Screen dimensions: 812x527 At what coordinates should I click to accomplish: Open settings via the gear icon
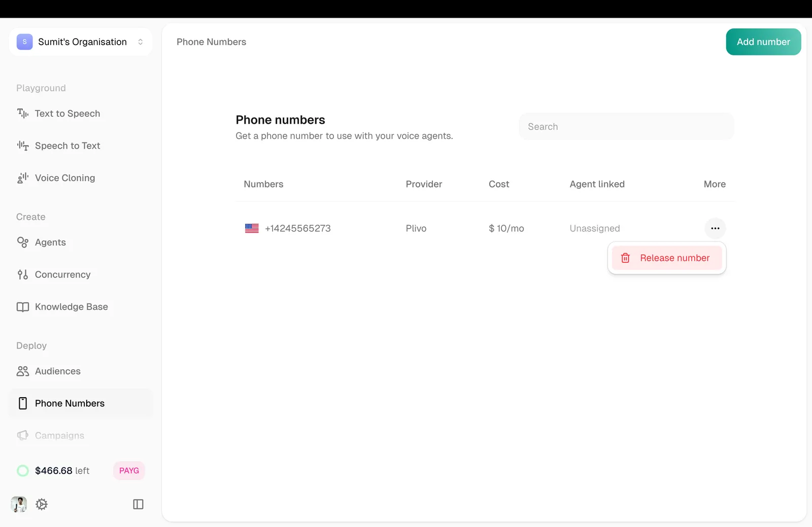point(42,504)
